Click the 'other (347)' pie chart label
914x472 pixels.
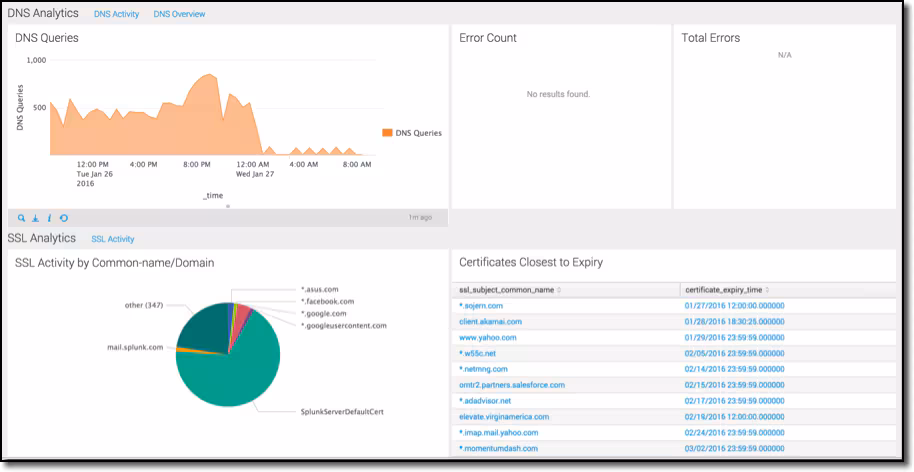(x=143, y=305)
